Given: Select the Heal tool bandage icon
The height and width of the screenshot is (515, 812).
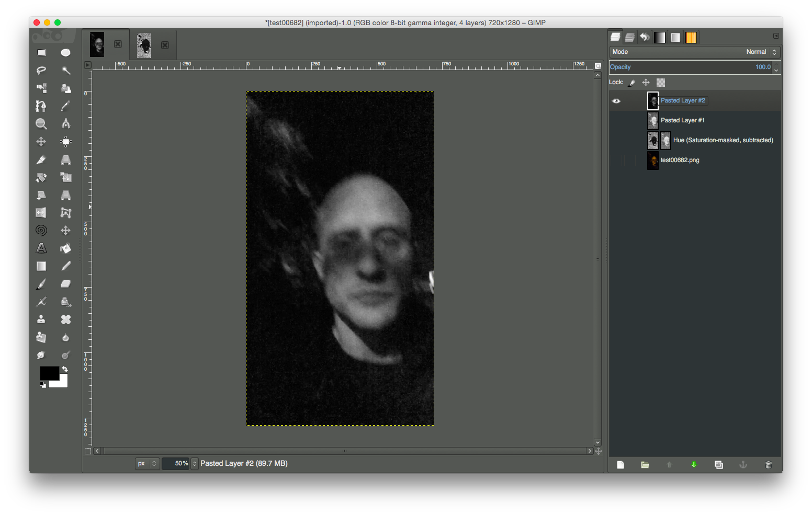Looking at the screenshot, I should point(65,319).
